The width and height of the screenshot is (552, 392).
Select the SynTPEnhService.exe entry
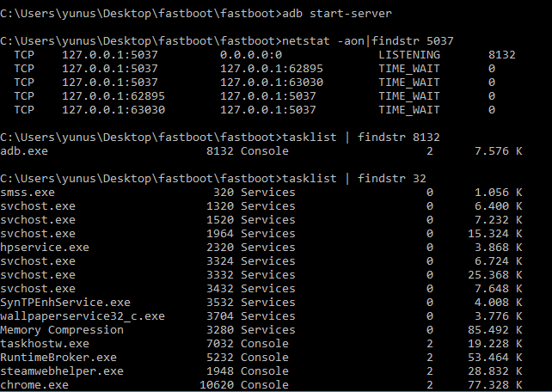(65, 302)
